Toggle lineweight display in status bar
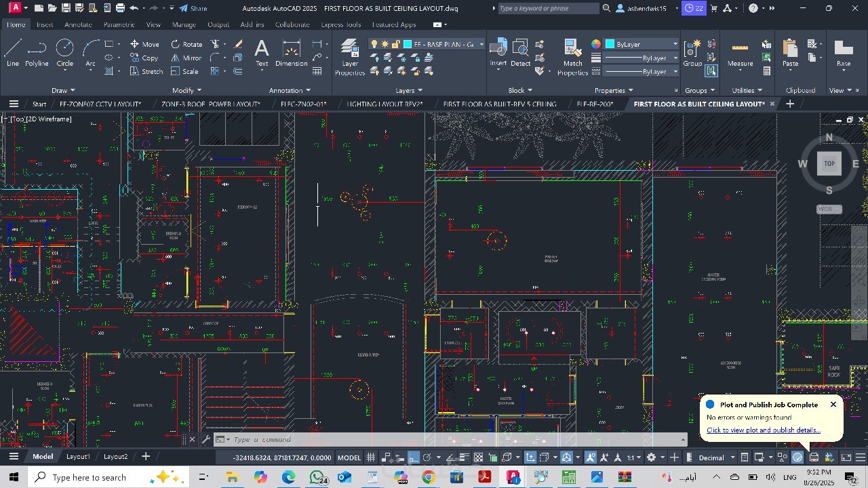 pos(464,457)
